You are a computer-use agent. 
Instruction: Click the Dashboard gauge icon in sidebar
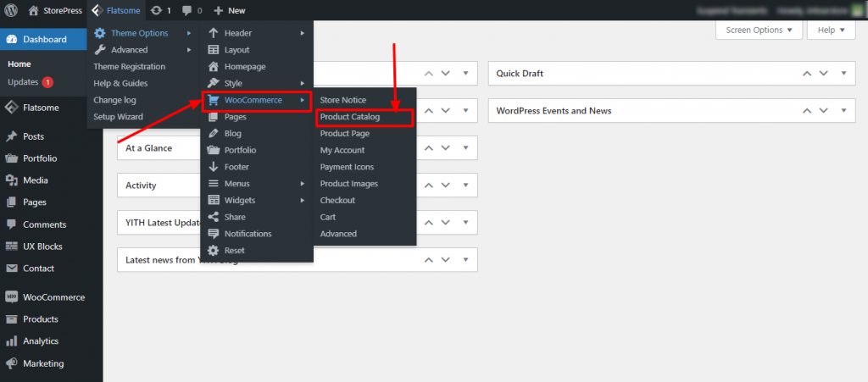[11, 39]
